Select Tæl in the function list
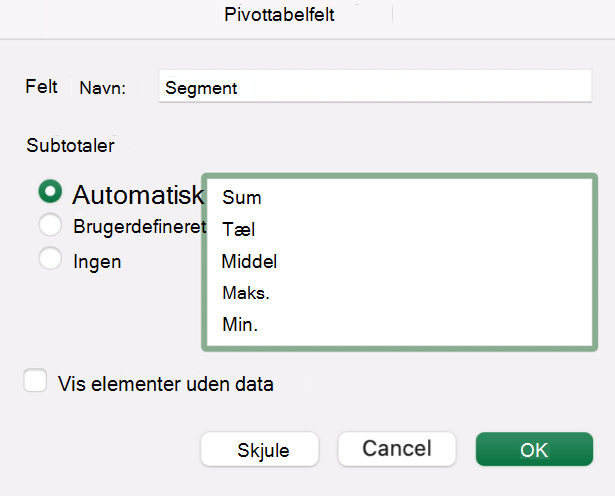This screenshot has width=615, height=496. 399,229
